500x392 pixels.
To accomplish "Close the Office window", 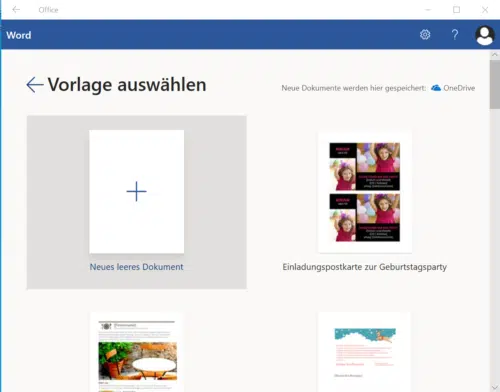I will click(485, 10).
